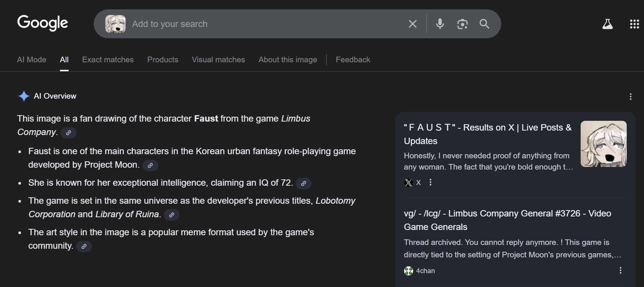Open AI Overview more options menu
Viewport: 644px width, 287px height.
click(631, 96)
